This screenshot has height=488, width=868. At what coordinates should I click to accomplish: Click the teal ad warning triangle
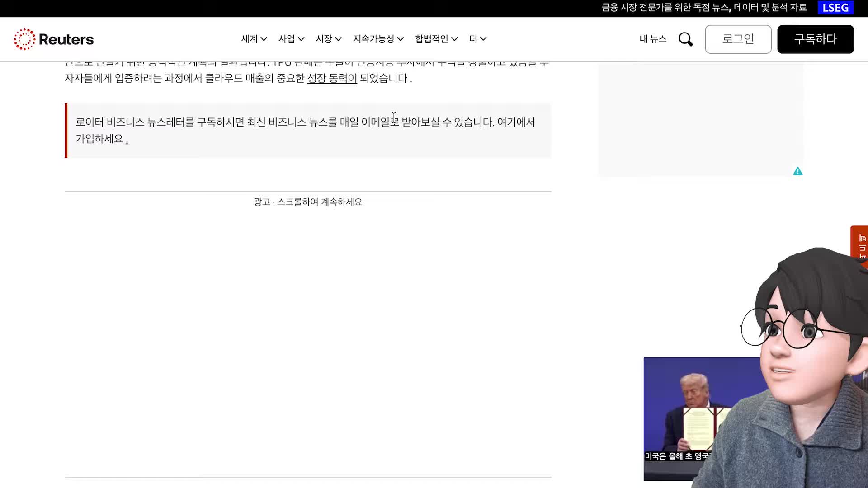[x=798, y=171]
